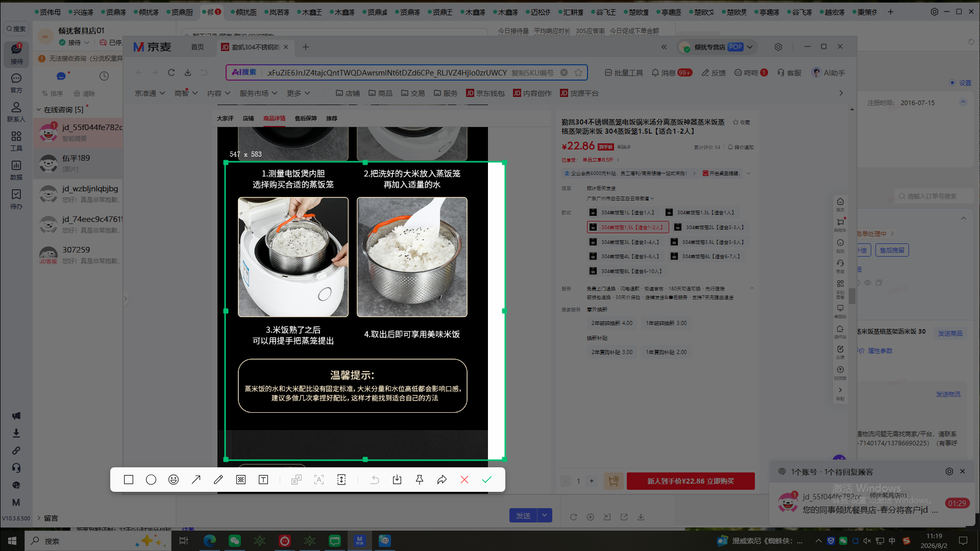Viewport: 980px width, 551px height.
Task: Select the 304蒸饭笼3.5L【适合3-5人】 option
Action: [x=708, y=242]
